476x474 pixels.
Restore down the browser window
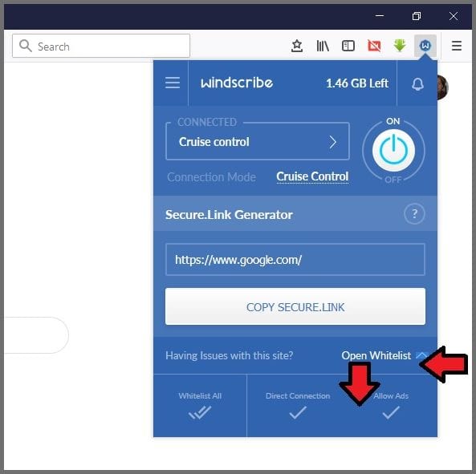click(x=417, y=16)
